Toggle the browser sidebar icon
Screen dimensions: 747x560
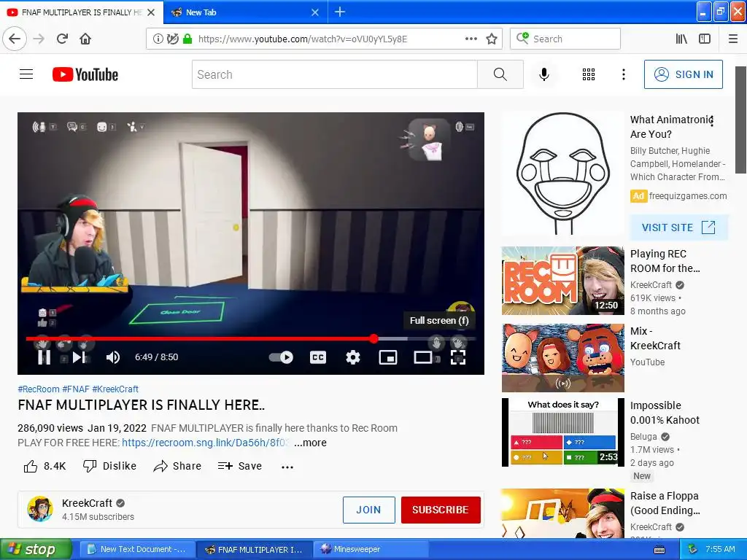pyautogui.click(x=705, y=39)
